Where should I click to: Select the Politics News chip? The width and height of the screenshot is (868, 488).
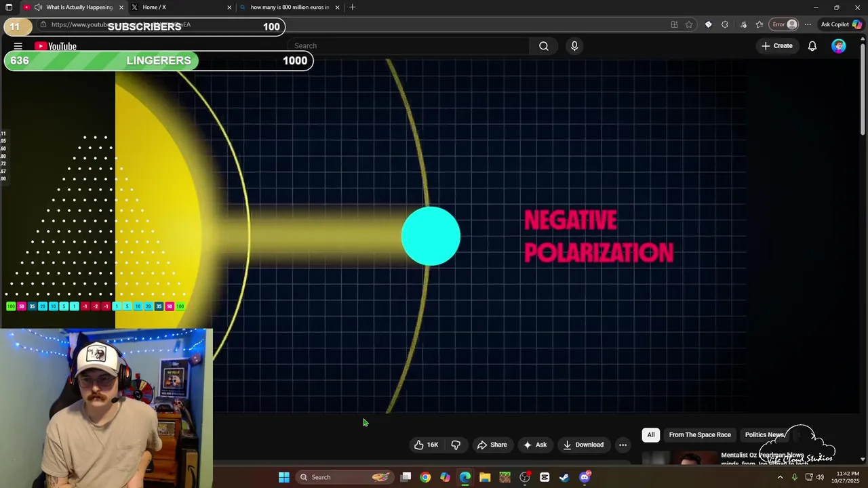764,434
